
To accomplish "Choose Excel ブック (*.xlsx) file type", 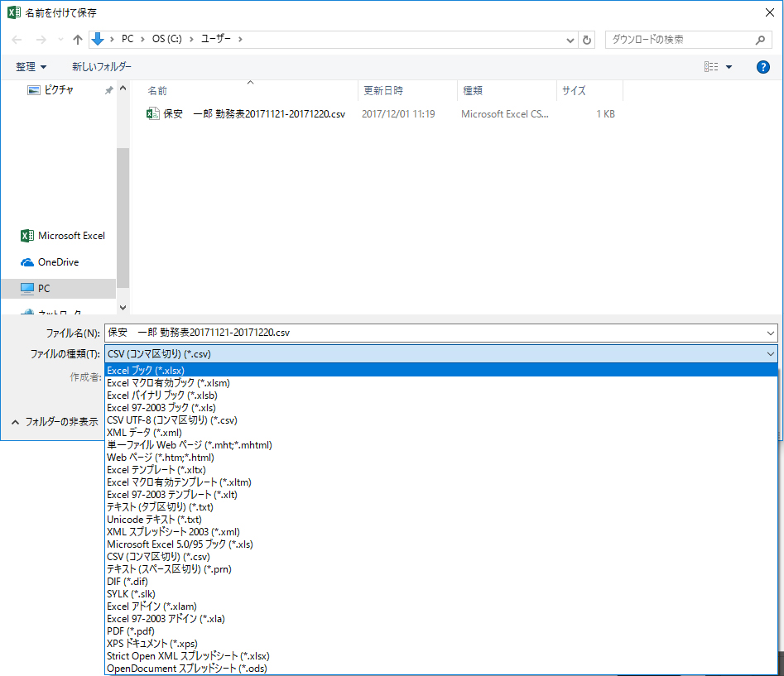I will (441, 371).
